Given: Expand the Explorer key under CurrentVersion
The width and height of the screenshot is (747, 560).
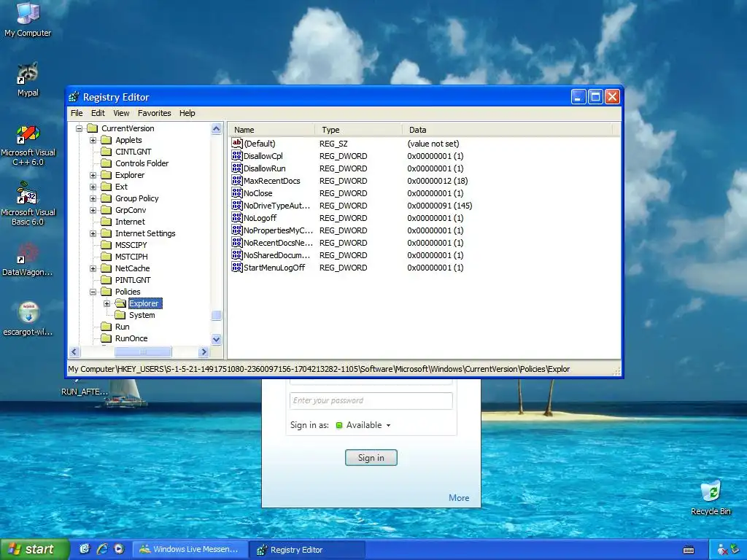Looking at the screenshot, I should pos(93,175).
